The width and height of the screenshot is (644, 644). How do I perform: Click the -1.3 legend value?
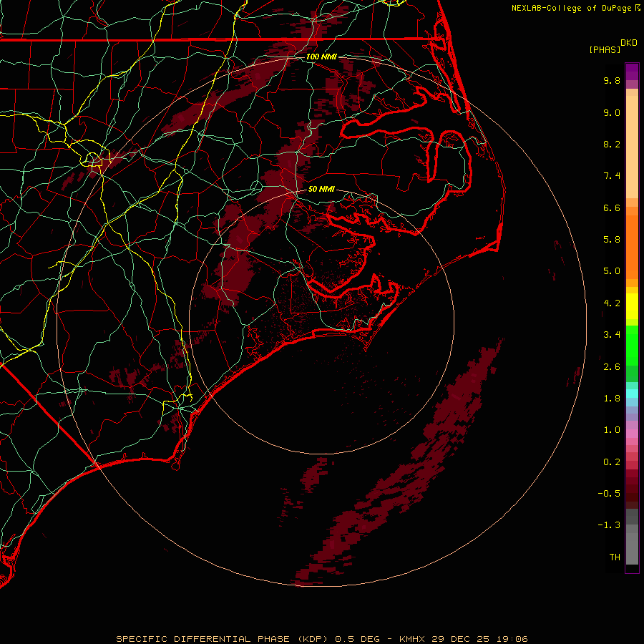(609, 526)
